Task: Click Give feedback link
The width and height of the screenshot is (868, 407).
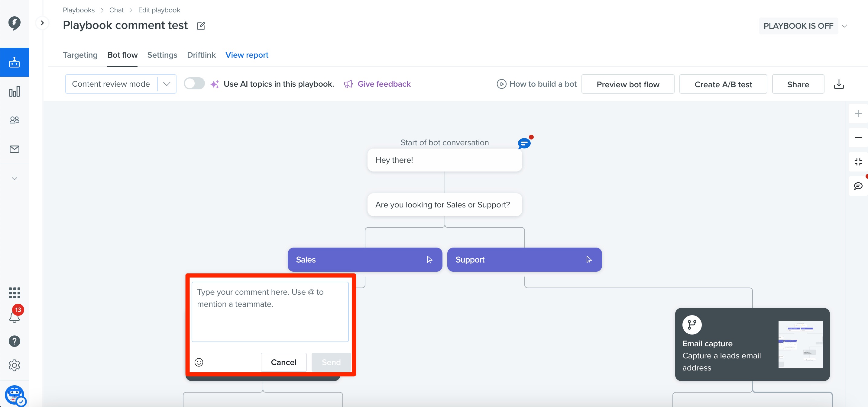Action: (377, 84)
